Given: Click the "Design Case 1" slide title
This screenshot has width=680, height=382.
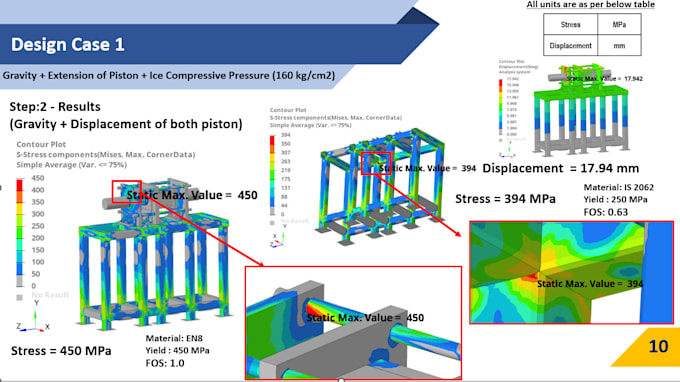Looking at the screenshot, I should (x=68, y=45).
